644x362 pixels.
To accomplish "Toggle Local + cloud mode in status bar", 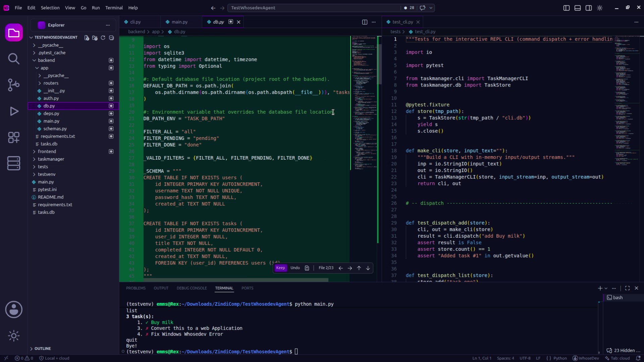I will click(x=54, y=358).
